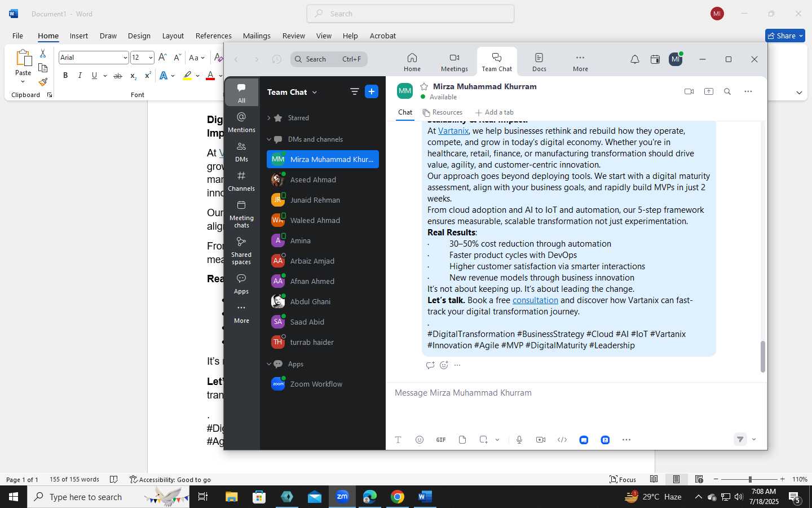Open Team Chat filter icon
The image size is (812, 508).
pos(354,91)
